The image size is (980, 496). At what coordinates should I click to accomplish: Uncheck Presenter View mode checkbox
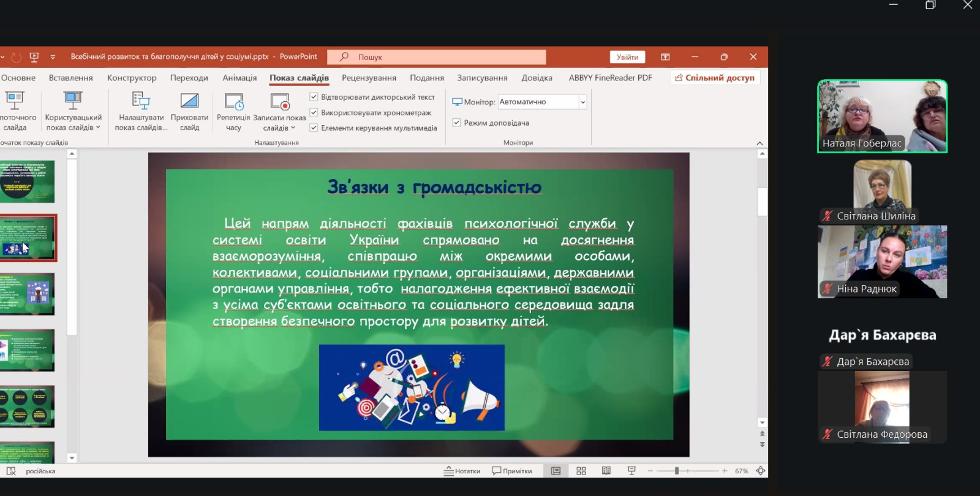(456, 123)
